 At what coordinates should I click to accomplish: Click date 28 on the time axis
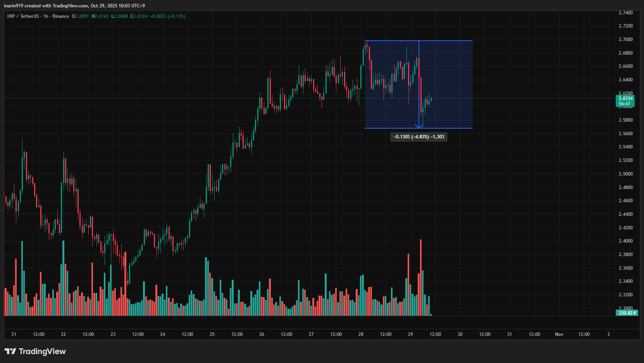point(361,334)
